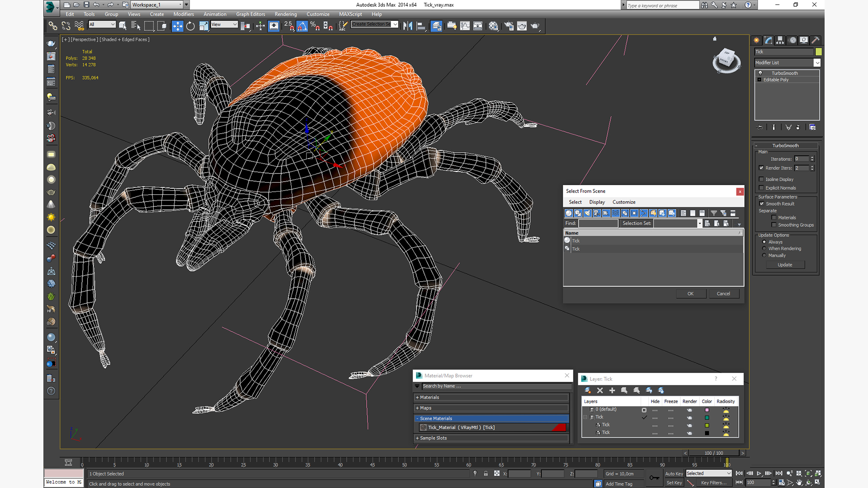Click OK in Select From Scene

coord(690,294)
